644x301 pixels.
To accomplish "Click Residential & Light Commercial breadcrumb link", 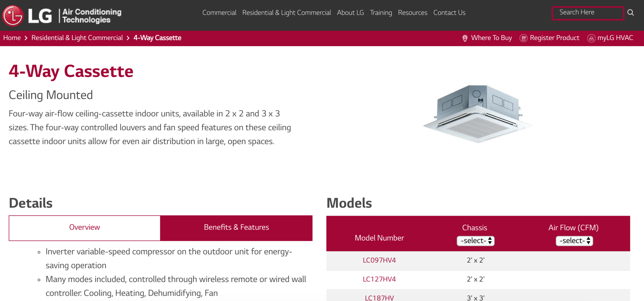I will (x=77, y=38).
